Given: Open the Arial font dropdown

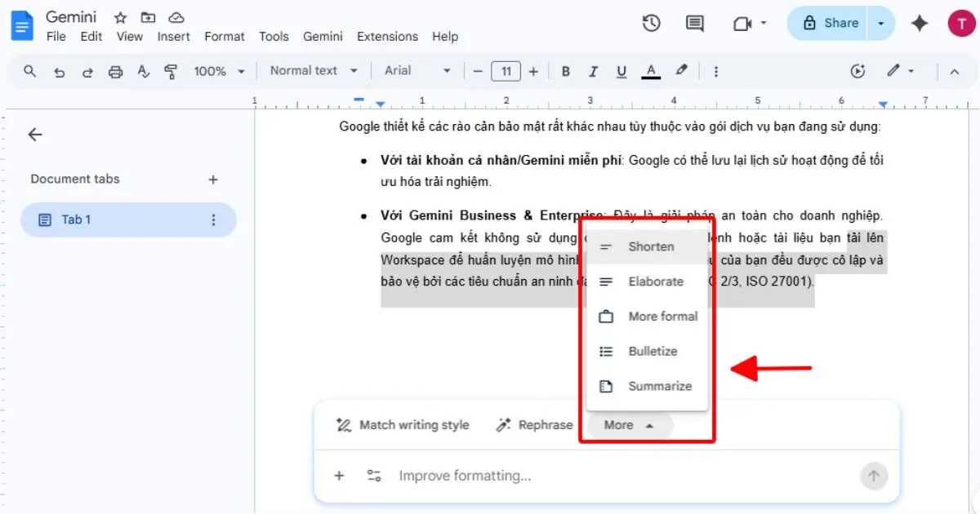Looking at the screenshot, I should coord(418,71).
